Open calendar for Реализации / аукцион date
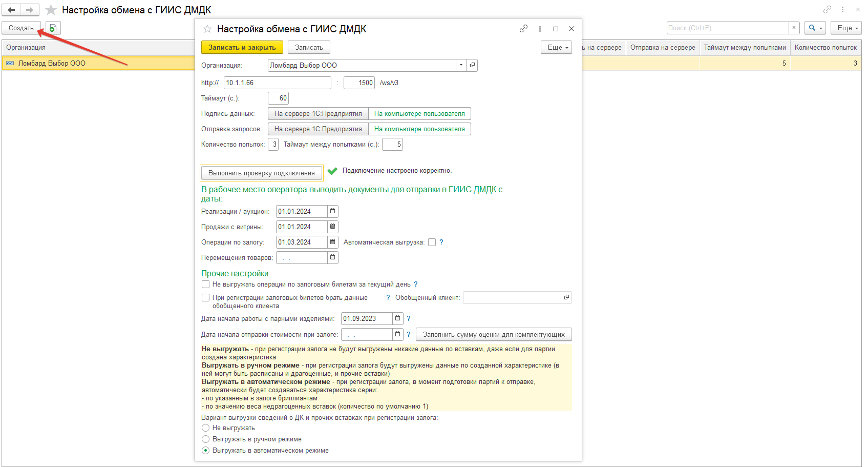868x467 pixels. tap(332, 211)
